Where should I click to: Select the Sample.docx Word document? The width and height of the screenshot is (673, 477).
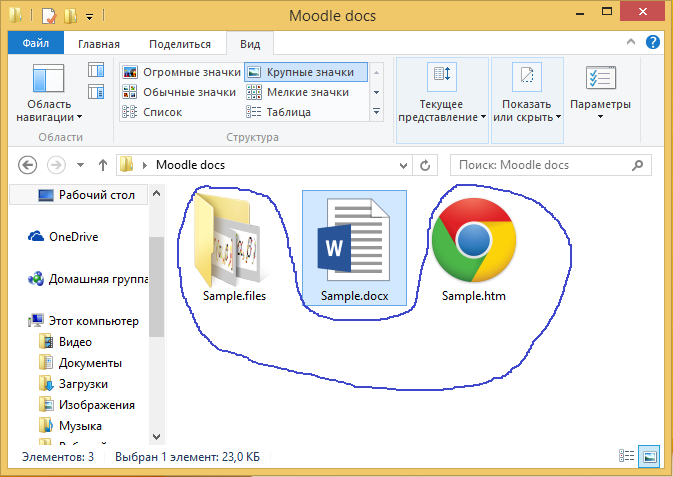pos(355,248)
